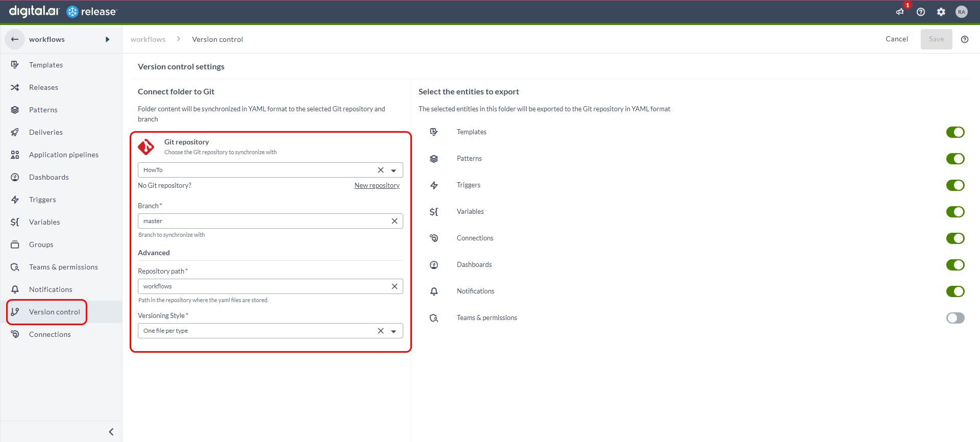Viewport: 980px width, 442px height.
Task: Click the Teams & permissions entity icon
Action: tap(434, 318)
